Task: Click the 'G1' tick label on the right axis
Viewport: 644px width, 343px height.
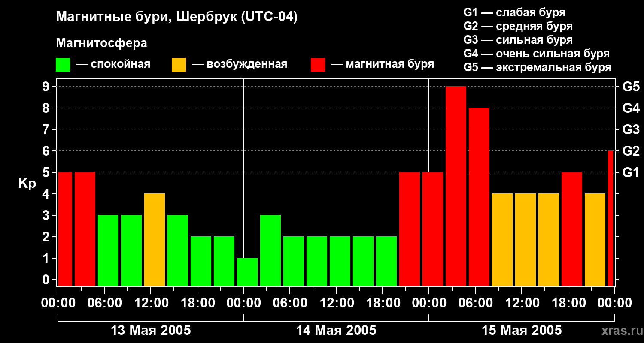Action: (x=631, y=173)
